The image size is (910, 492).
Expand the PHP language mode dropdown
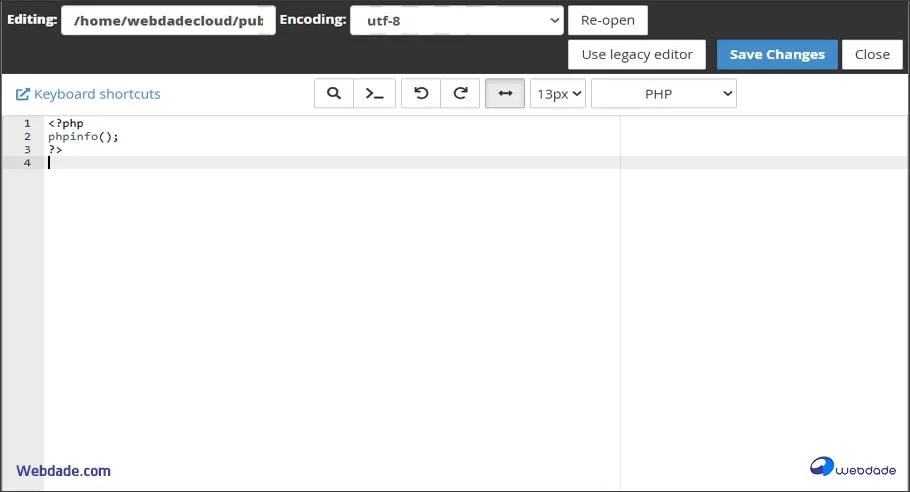[663, 94]
